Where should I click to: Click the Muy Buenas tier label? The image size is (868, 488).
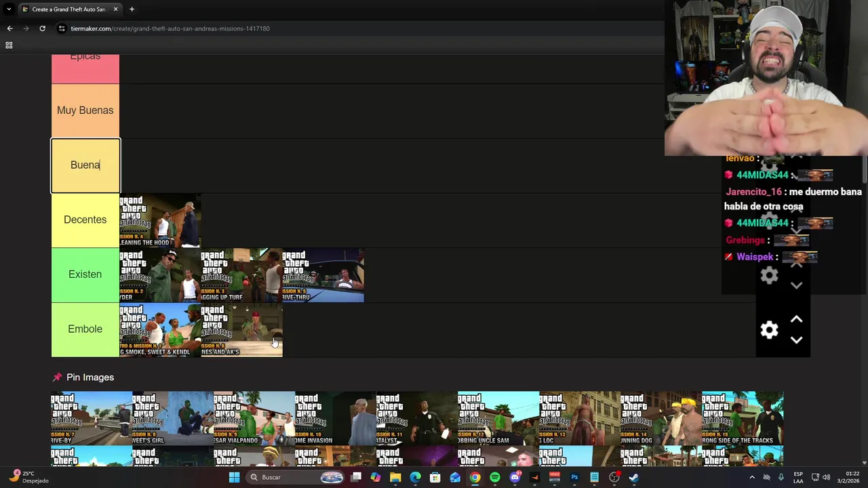point(85,110)
